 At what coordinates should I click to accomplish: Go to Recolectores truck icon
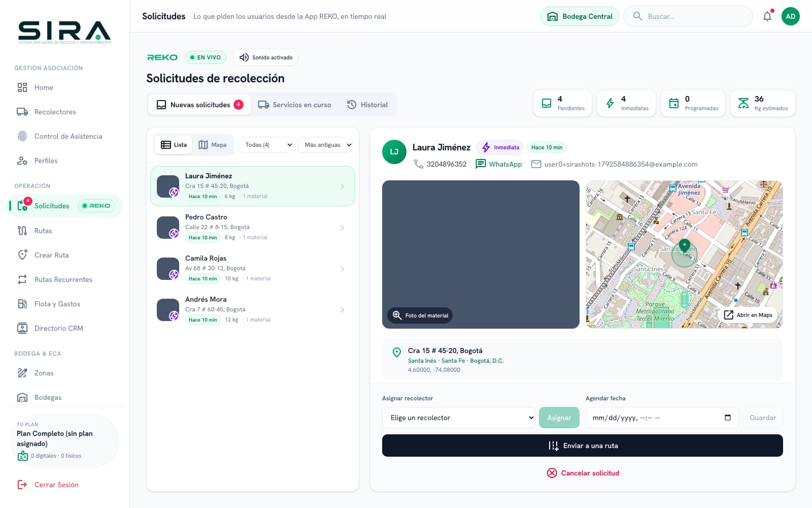(22, 112)
